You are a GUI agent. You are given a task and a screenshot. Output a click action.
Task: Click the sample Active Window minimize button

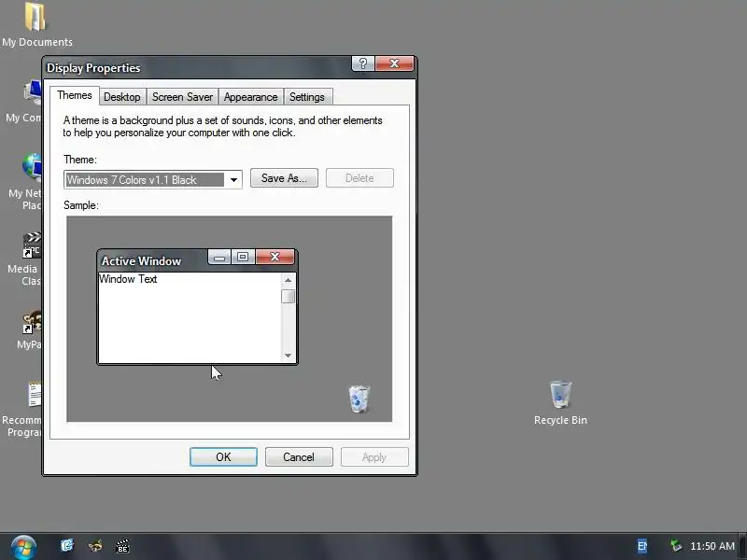point(219,258)
